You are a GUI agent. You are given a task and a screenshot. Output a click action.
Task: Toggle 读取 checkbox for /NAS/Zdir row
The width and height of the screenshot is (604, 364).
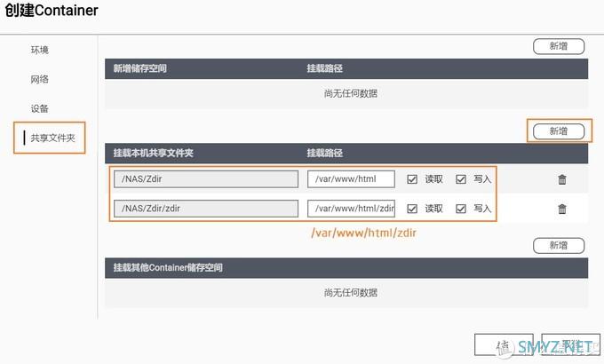point(412,179)
